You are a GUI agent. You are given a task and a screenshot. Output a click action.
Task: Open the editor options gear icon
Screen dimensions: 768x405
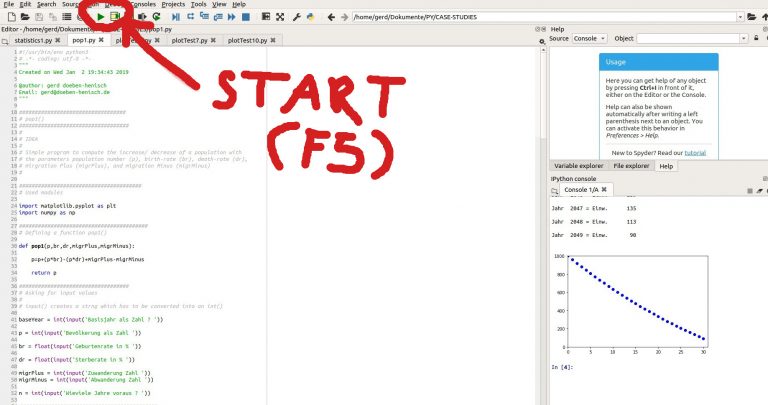pyautogui.click(x=542, y=42)
